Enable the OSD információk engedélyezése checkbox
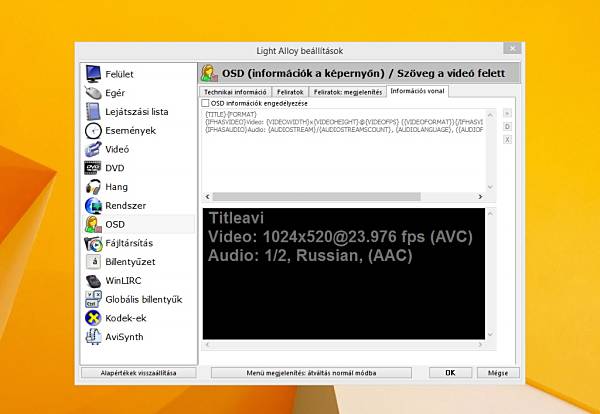This screenshot has width=600, height=414. 205,103
